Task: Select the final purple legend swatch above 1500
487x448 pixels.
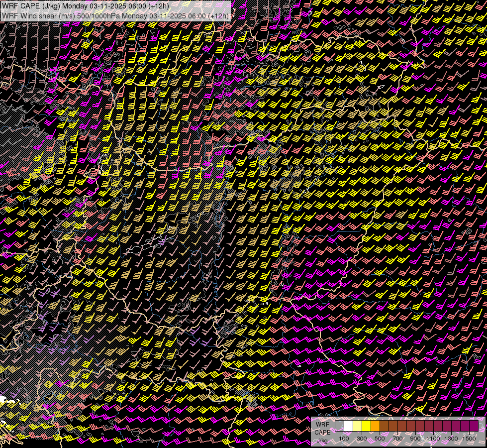Action: 474,426
